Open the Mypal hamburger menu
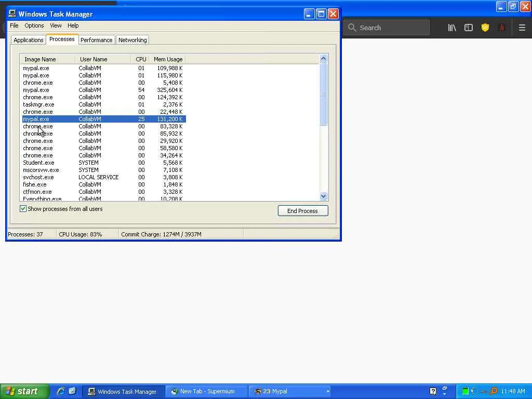This screenshot has width=532, height=399. click(x=522, y=28)
